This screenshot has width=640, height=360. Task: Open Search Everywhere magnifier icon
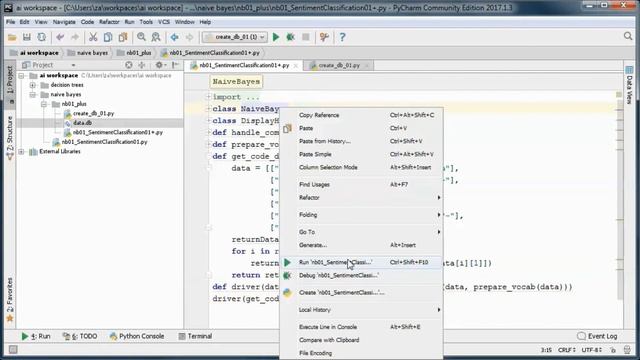(x=628, y=36)
